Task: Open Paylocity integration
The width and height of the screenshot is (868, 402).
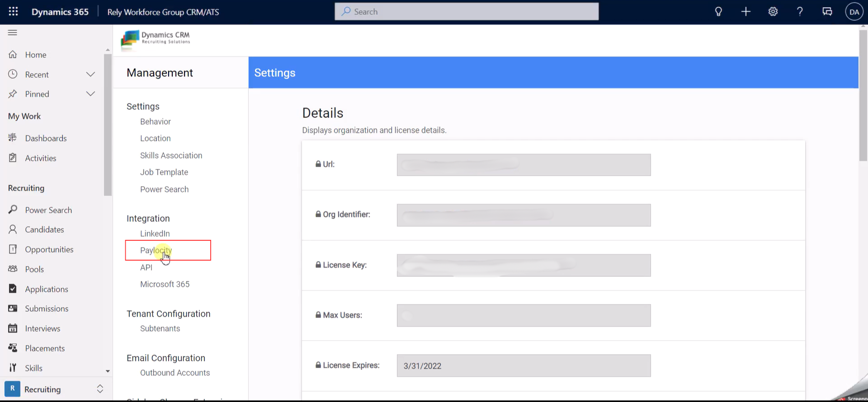Action: [x=156, y=250]
